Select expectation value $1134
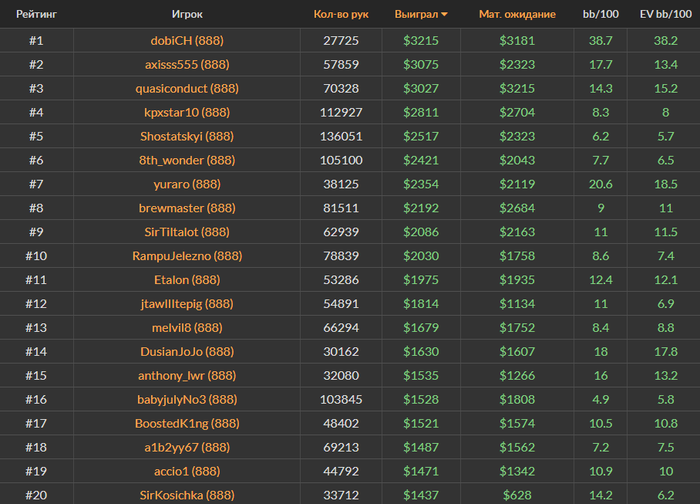 tap(517, 304)
